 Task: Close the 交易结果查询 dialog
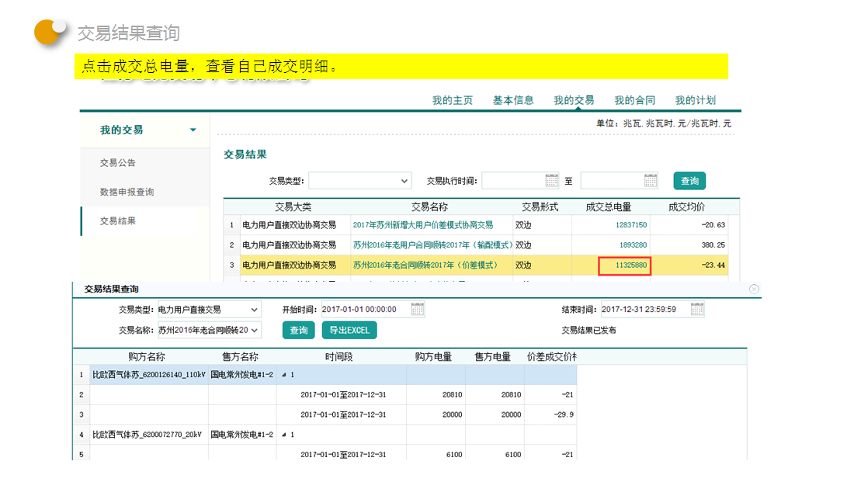click(754, 289)
